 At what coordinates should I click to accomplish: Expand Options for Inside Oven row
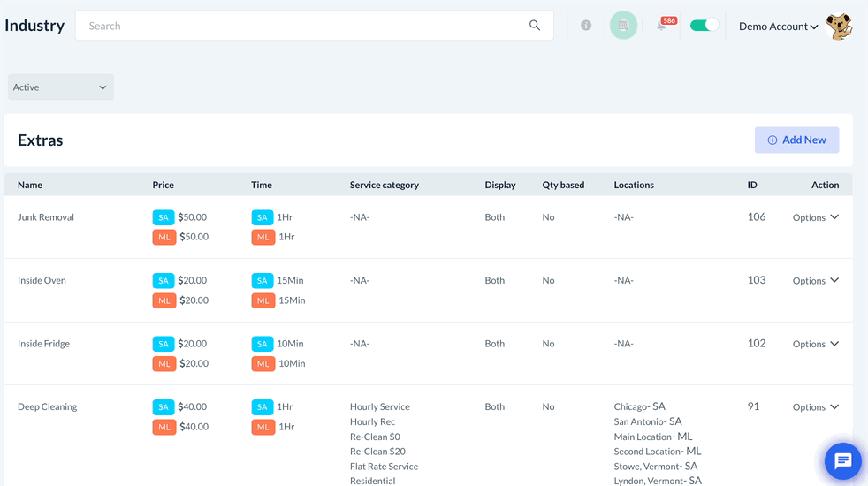coord(815,281)
